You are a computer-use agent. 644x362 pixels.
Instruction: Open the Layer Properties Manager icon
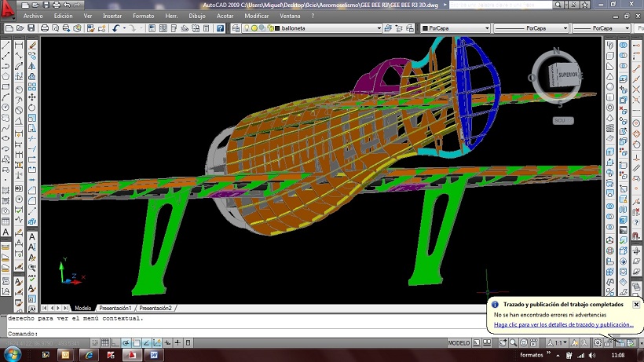point(236,28)
